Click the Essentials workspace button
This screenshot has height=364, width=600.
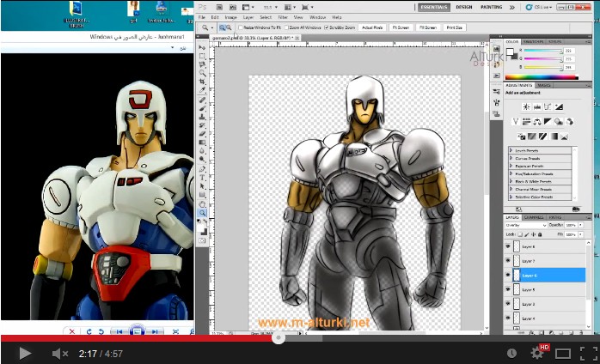coord(434,7)
